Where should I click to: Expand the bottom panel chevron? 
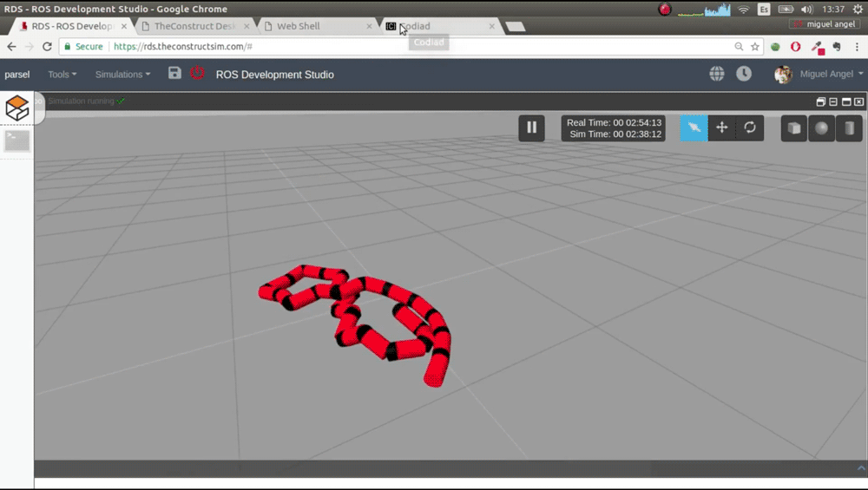(861, 468)
